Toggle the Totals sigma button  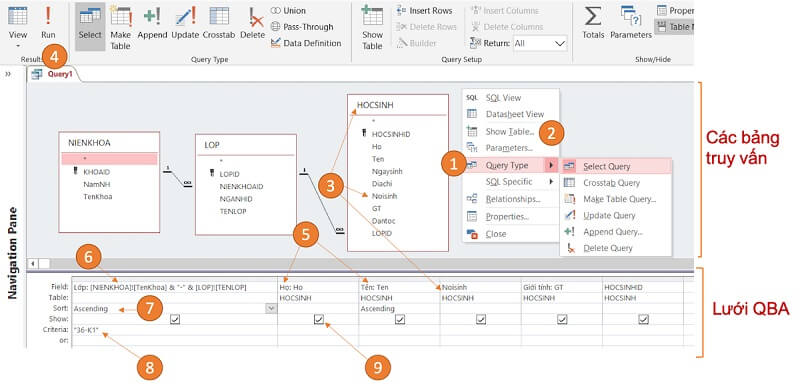593,23
